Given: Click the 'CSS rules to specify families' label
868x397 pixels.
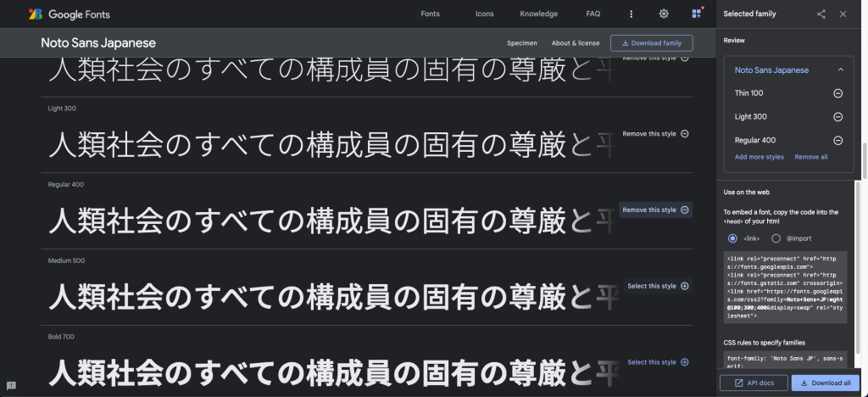Looking at the screenshot, I should 764,343.
